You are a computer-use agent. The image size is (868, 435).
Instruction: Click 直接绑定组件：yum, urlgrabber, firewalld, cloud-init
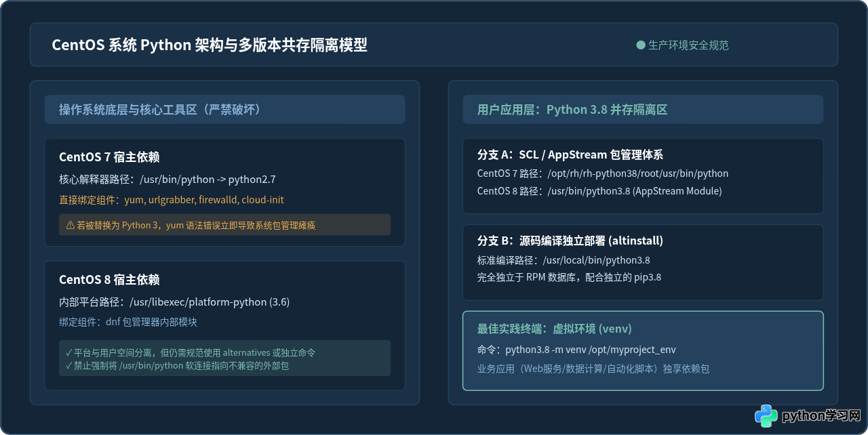point(172,200)
